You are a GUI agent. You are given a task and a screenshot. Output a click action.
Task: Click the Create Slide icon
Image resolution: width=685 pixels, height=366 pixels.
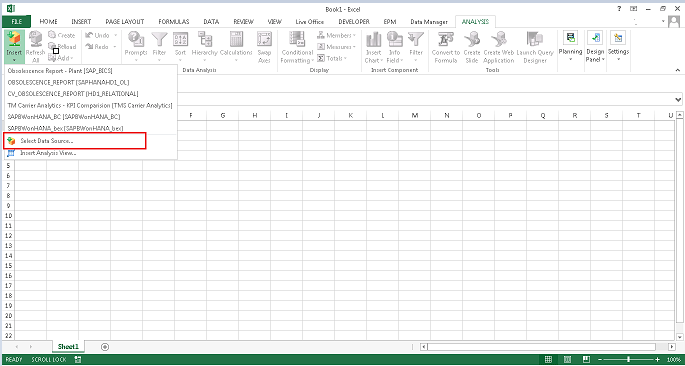tap(472, 39)
